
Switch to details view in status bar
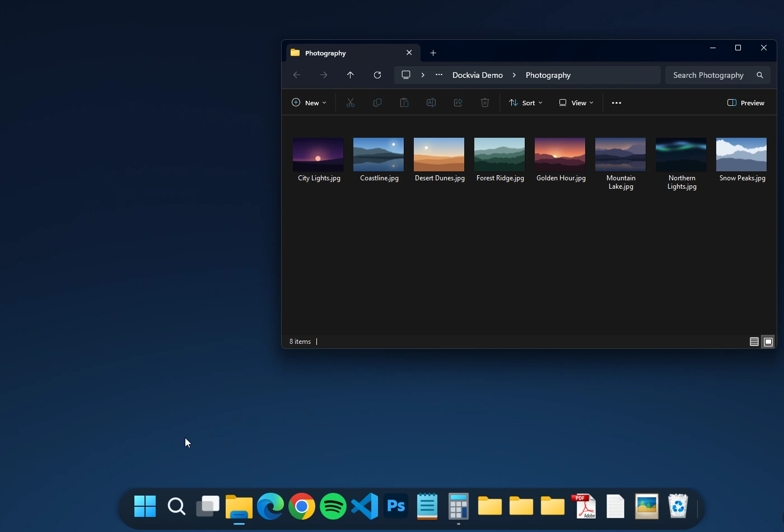[x=754, y=342]
